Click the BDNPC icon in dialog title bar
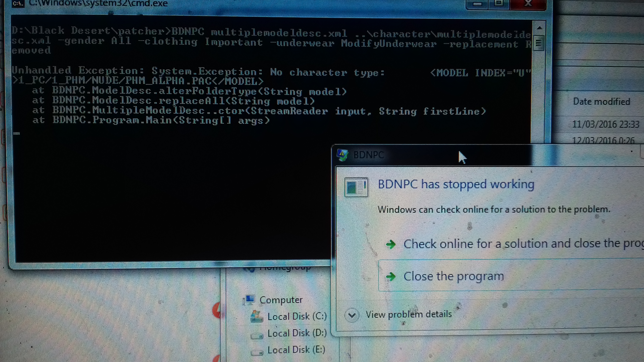Viewport: 644px width, 362px height. (x=342, y=155)
